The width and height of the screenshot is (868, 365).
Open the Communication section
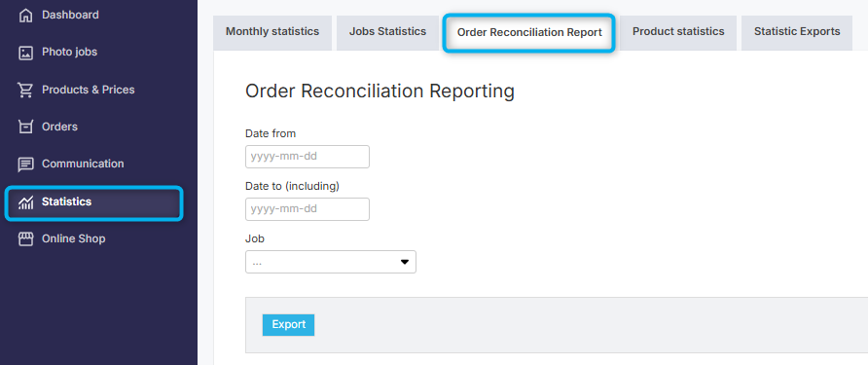[83, 164]
